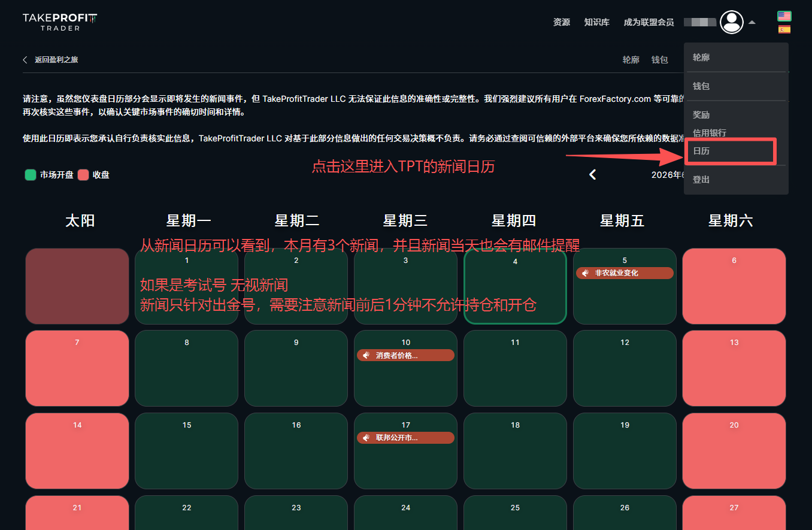Select calendar day 9 cell
812x530 pixels.
[x=296, y=368]
